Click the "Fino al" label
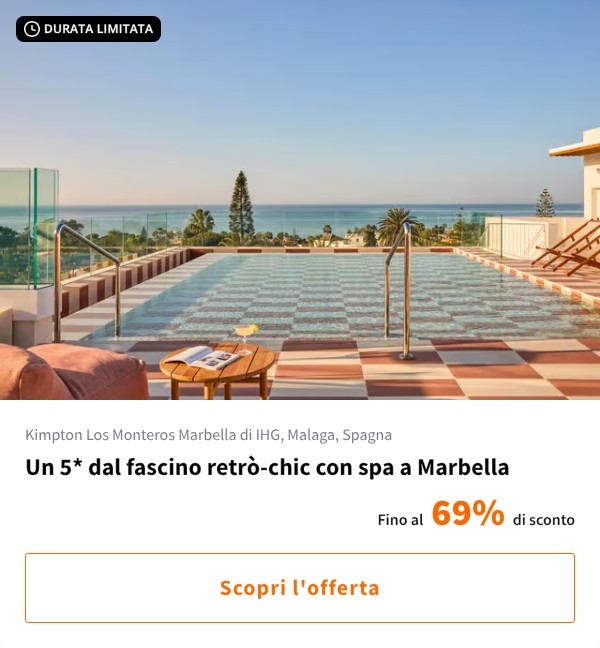Viewport: 600px width, 648px height. coord(400,519)
